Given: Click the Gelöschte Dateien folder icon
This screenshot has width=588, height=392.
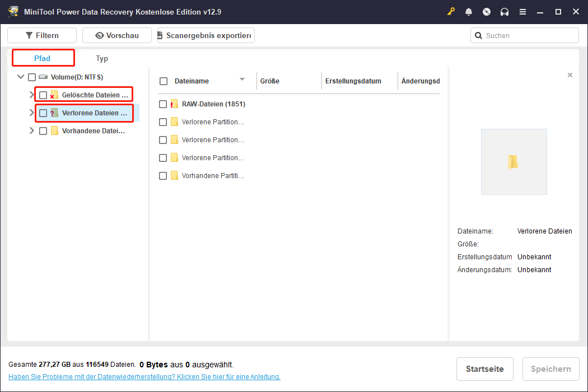Looking at the screenshot, I should point(54,95).
